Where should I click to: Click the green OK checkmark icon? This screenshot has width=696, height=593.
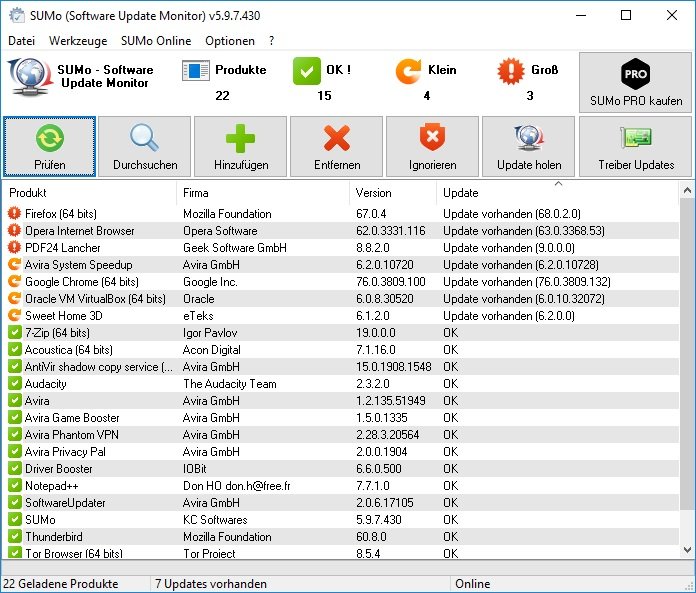tap(306, 71)
